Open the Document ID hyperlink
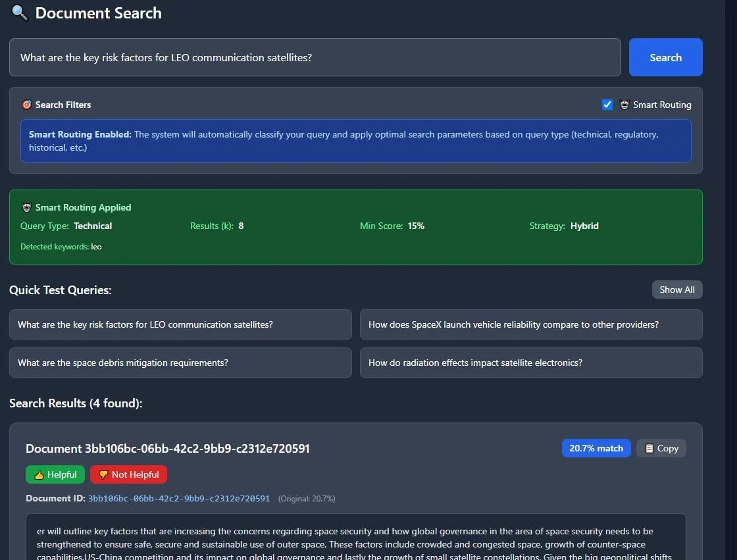Screen dimensions: 737x560 (x=179, y=498)
